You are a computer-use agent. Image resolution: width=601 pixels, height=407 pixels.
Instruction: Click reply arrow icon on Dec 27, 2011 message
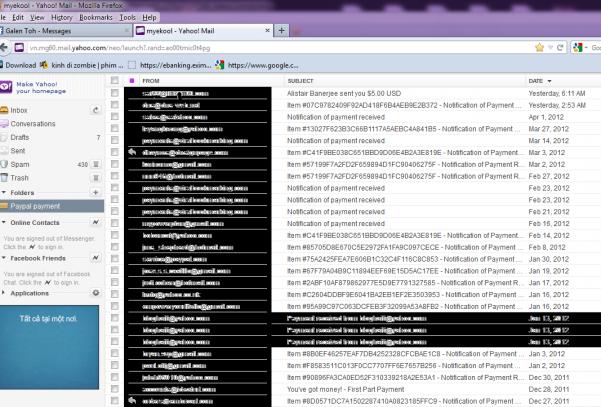click(132, 401)
